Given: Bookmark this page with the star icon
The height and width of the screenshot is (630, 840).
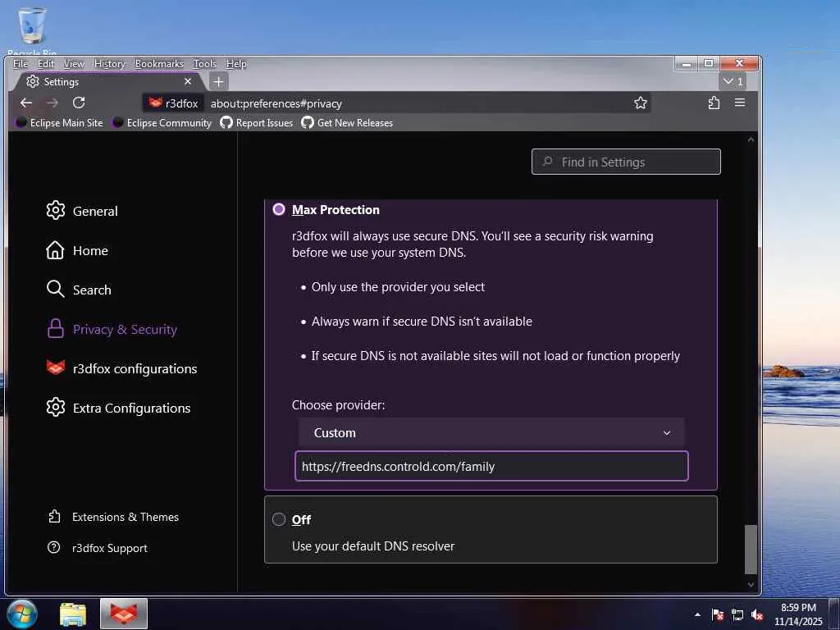Looking at the screenshot, I should click(x=640, y=103).
